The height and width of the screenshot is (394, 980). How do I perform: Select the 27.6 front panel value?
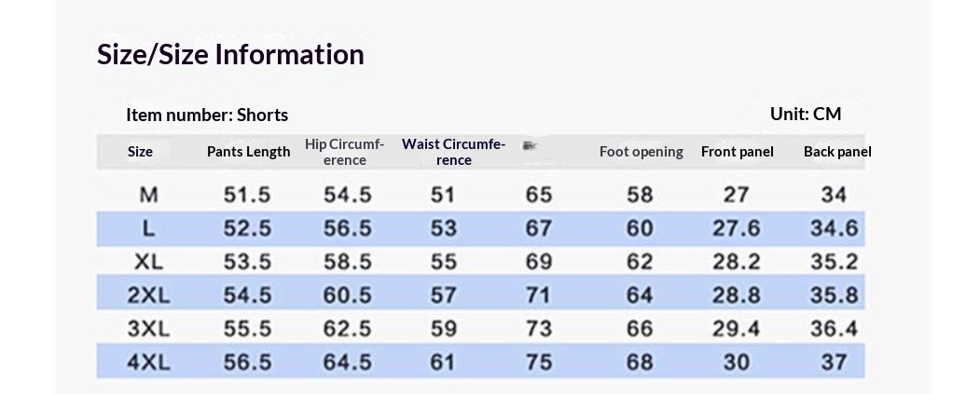[x=737, y=228]
